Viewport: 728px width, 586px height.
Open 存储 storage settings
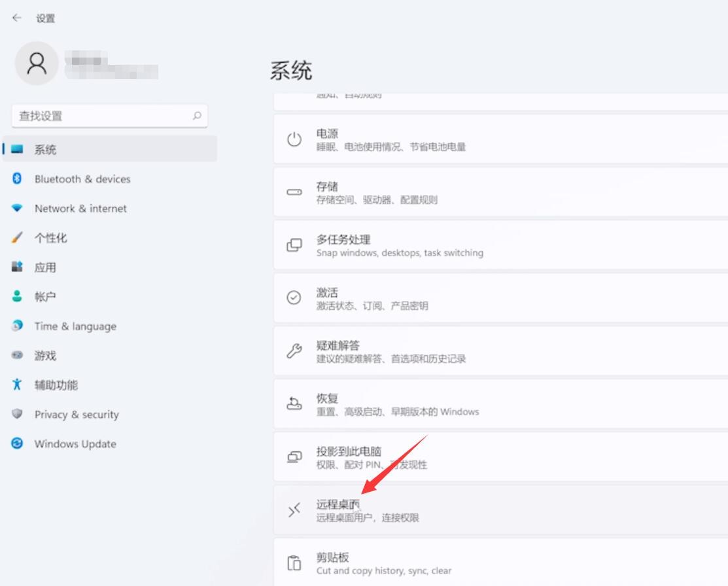(x=500, y=192)
